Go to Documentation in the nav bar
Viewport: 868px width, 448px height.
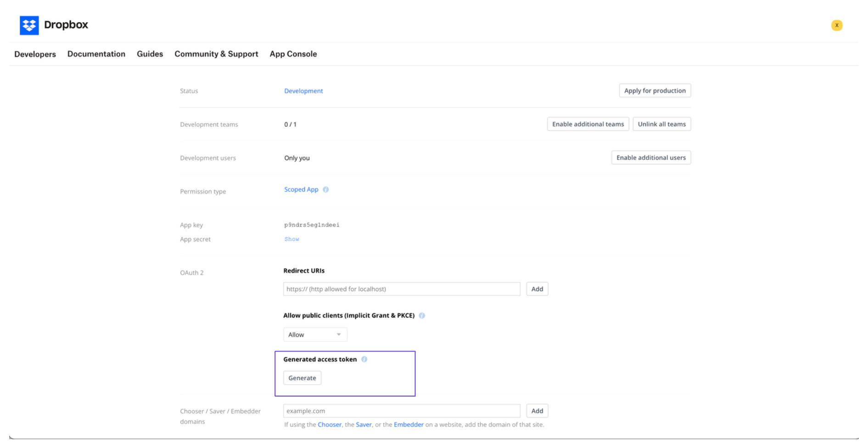click(x=96, y=54)
